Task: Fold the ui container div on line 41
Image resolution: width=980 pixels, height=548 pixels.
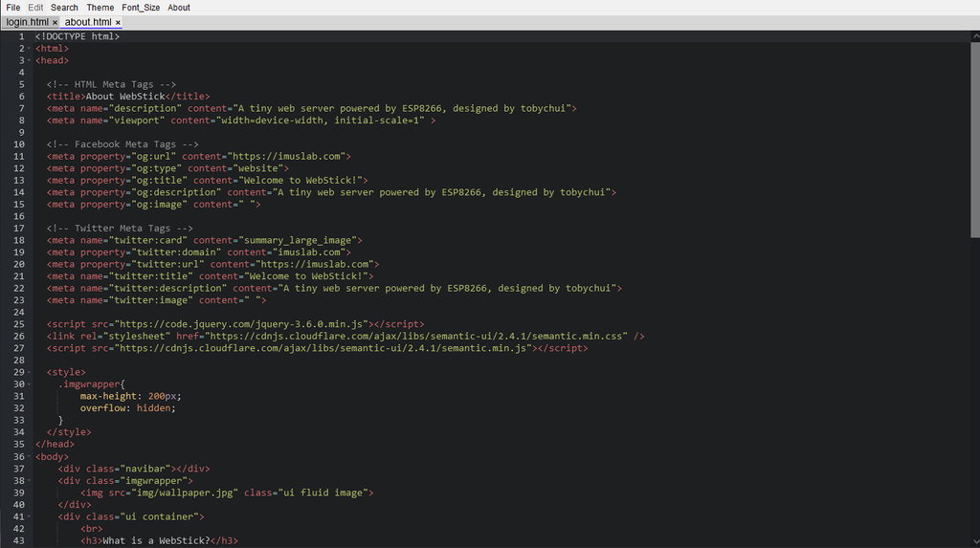Action: coord(30,516)
